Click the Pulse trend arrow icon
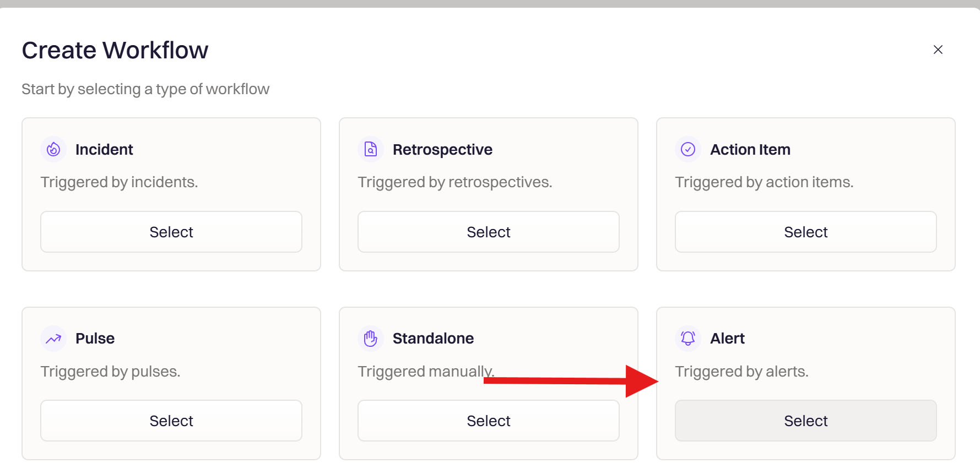 [x=53, y=339]
